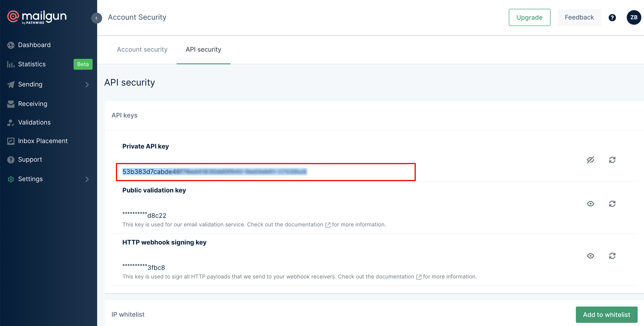Open the Validations page
Viewport: 644px width, 326px height.
coord(34,122)
